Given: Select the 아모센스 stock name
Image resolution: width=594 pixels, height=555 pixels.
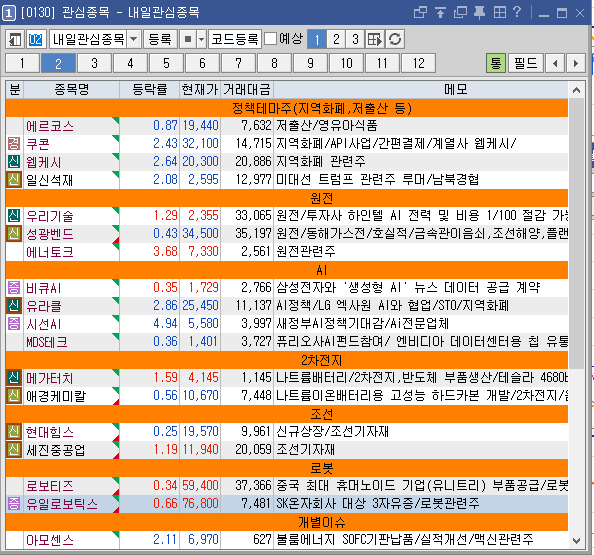Looking at the screenshot, I should coord(50,539).
